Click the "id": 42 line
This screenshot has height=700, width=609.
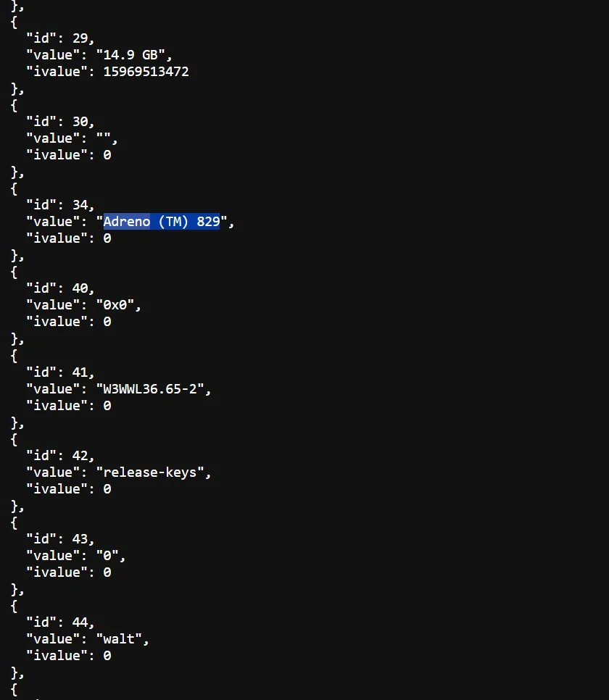tap(60, 455)
